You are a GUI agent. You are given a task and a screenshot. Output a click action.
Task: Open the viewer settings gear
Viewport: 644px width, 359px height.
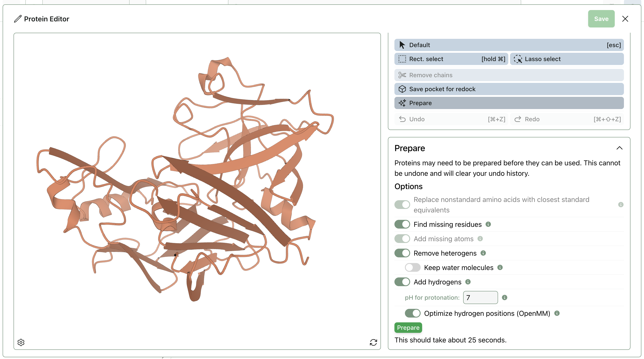click(x=21, y=342)
